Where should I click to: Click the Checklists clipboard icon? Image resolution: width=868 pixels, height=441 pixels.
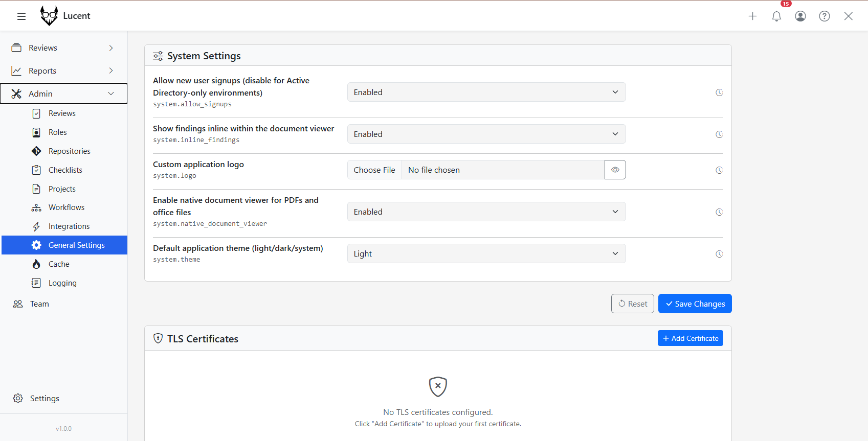tap(36, 170)
